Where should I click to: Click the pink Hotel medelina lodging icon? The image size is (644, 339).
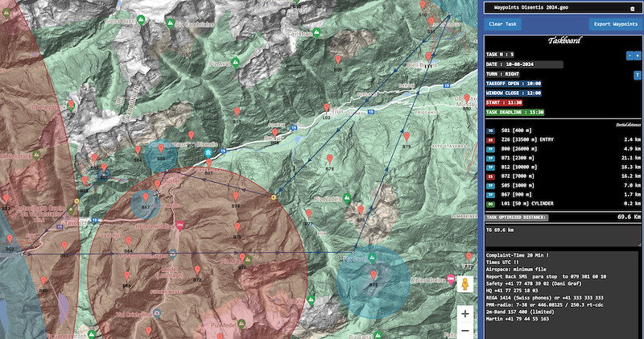(180, 225)
